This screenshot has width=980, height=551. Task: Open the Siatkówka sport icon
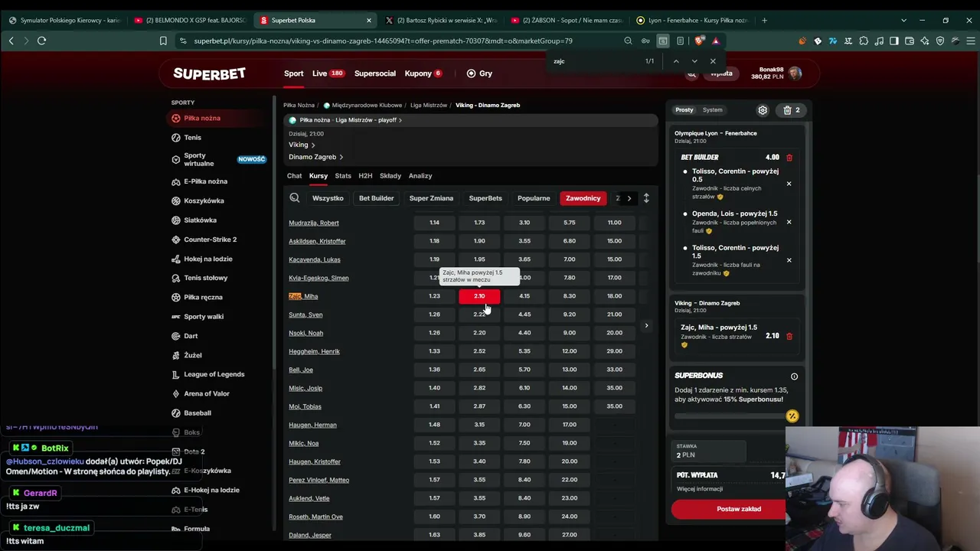(176, 220)
